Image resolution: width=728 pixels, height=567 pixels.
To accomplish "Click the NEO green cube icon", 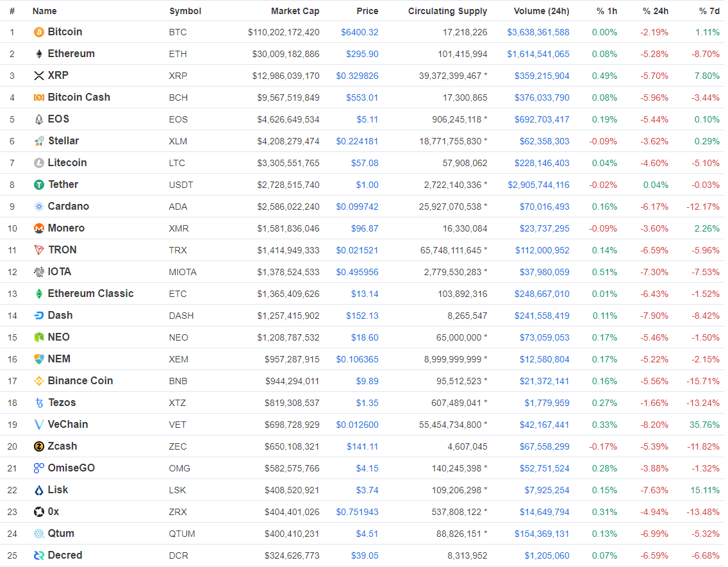I will point(39,337).
